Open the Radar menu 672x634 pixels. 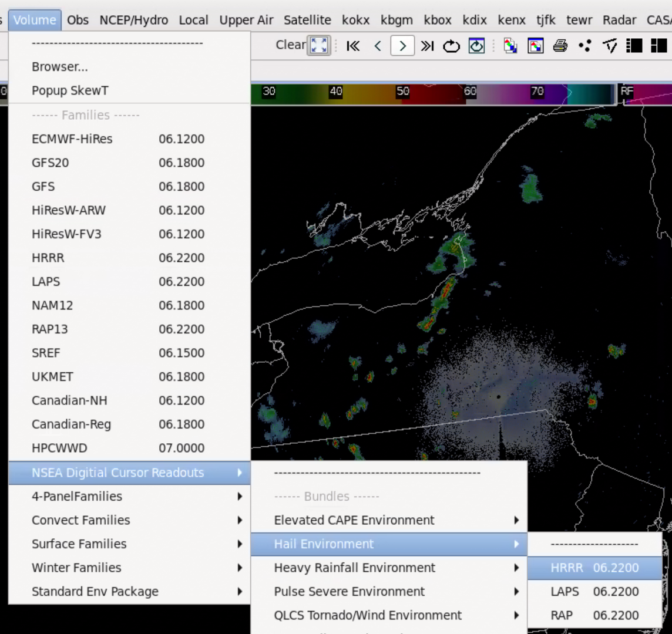619,20
